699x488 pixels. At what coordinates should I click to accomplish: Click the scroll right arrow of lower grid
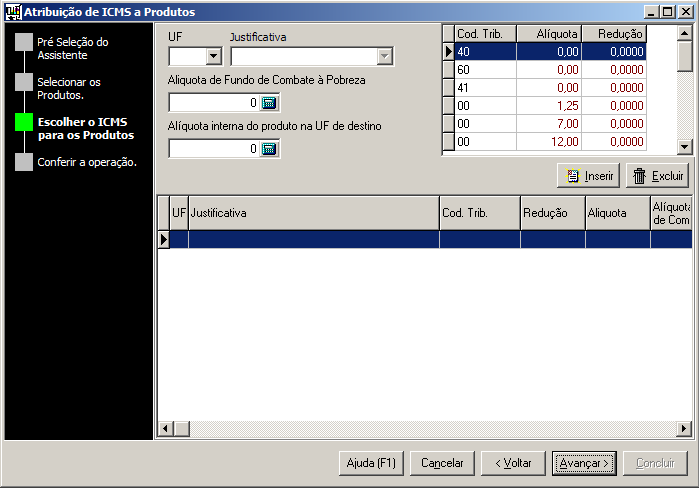coord(684,429)
